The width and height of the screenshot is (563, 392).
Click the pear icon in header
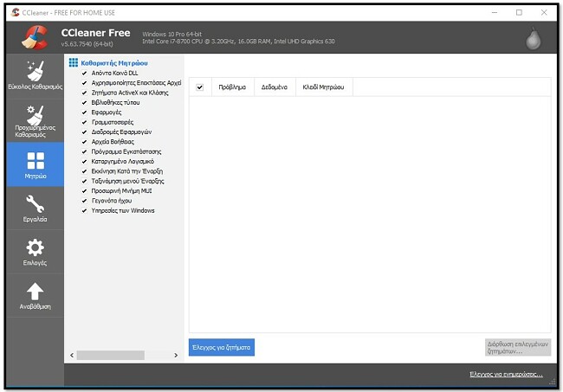pos(534,38)
